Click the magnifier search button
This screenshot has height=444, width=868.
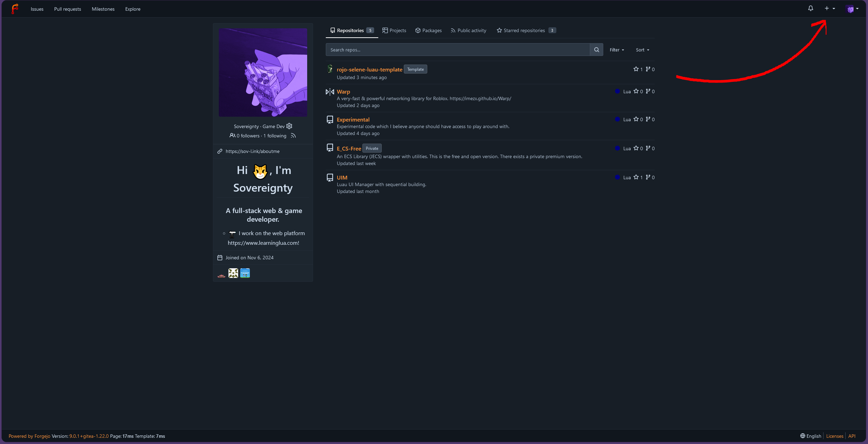tap(596, 50)
